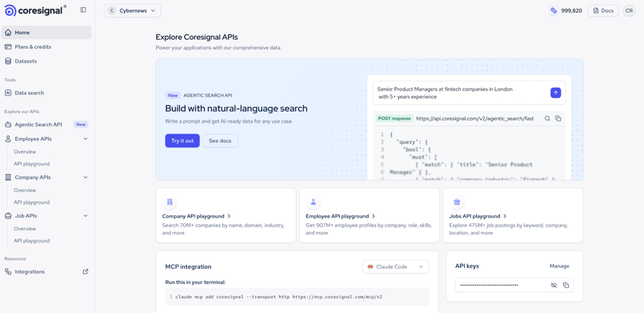Open the CR user avatar menu
644x313 pixels.
pyautogui.click(x=629, y=11)
